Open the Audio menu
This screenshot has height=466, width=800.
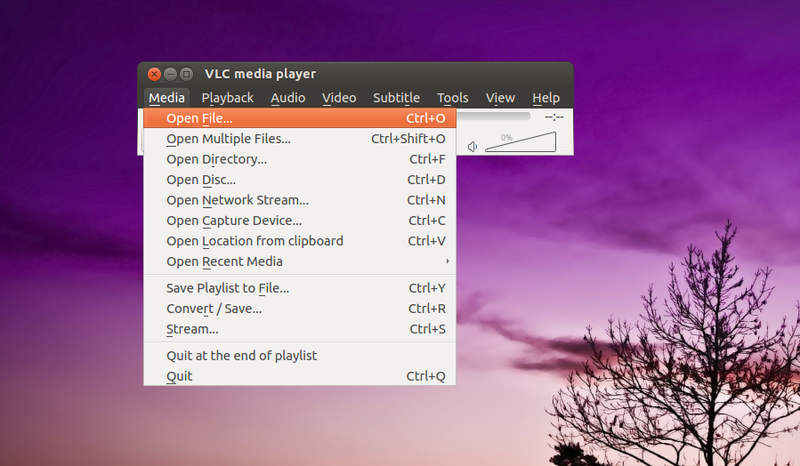[288, 97]
